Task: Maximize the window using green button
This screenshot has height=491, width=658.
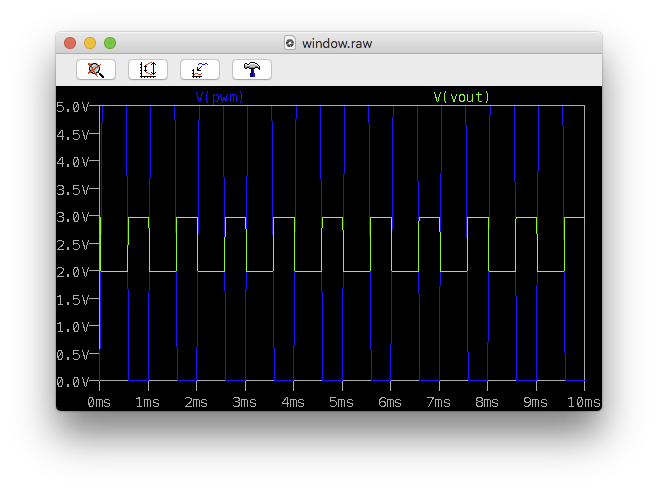Action: coord(110,43)
